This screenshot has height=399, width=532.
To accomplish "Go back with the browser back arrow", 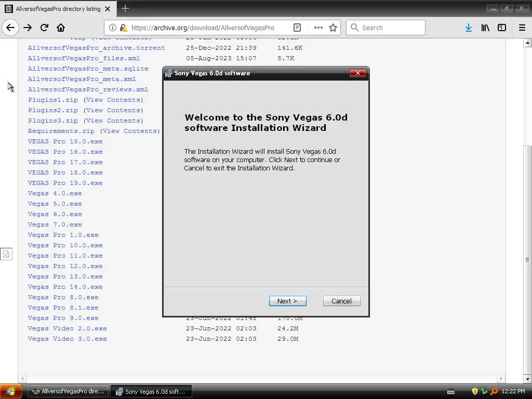I will pos(10,28).
